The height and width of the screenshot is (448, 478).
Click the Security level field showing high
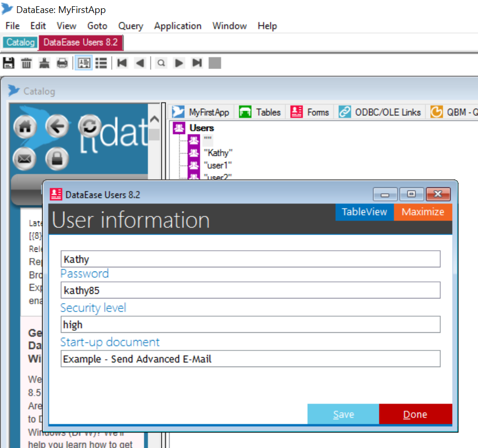(x=251, y=324)
